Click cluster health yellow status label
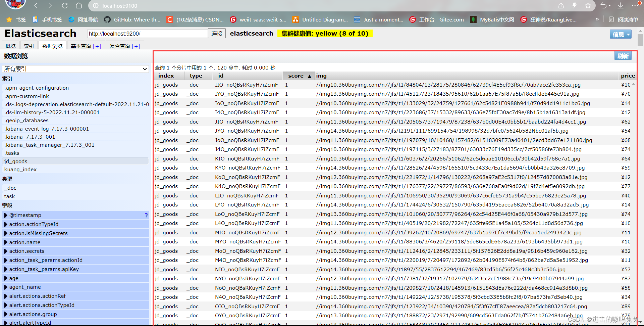This screenshot has width=644, height=326. [325, 33]
